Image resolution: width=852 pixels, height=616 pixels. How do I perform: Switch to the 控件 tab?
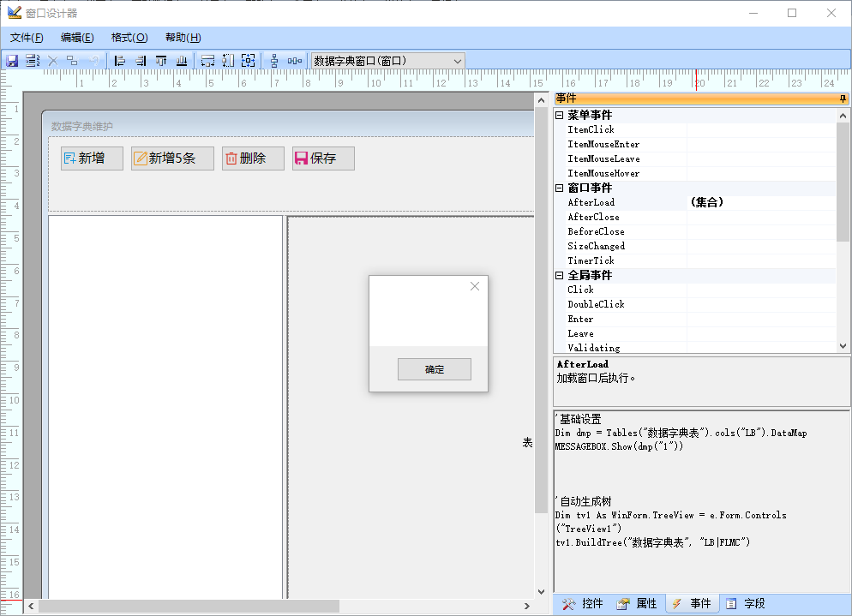click(583, 604)
